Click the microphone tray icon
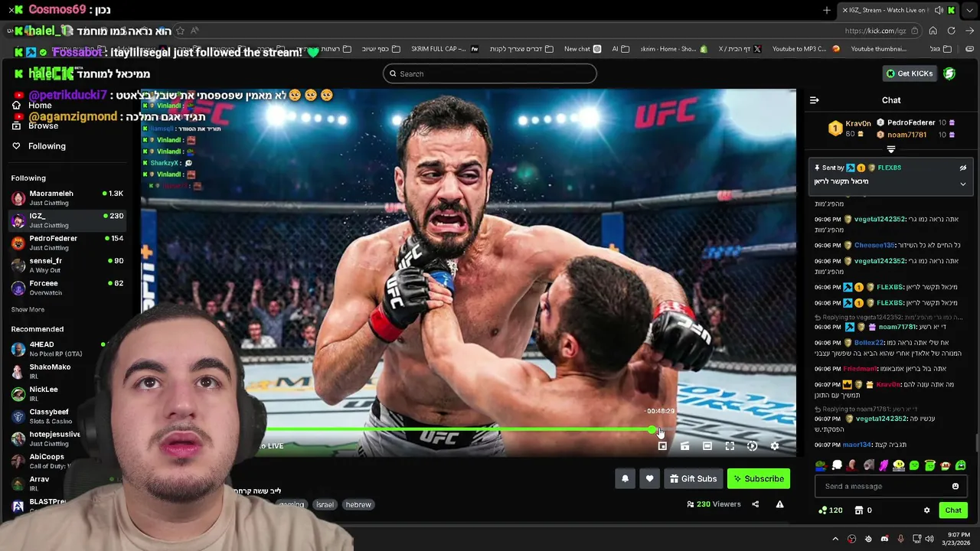The image size is (980, 551). pos(900,539)
